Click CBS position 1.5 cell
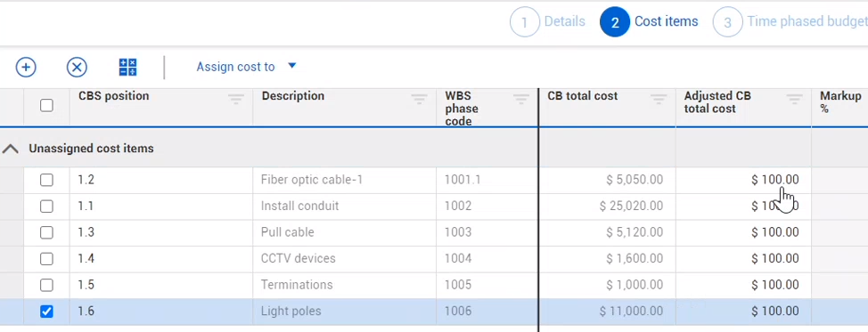The image size is (868, 332). pyautogui.click(x=161, y=285)
